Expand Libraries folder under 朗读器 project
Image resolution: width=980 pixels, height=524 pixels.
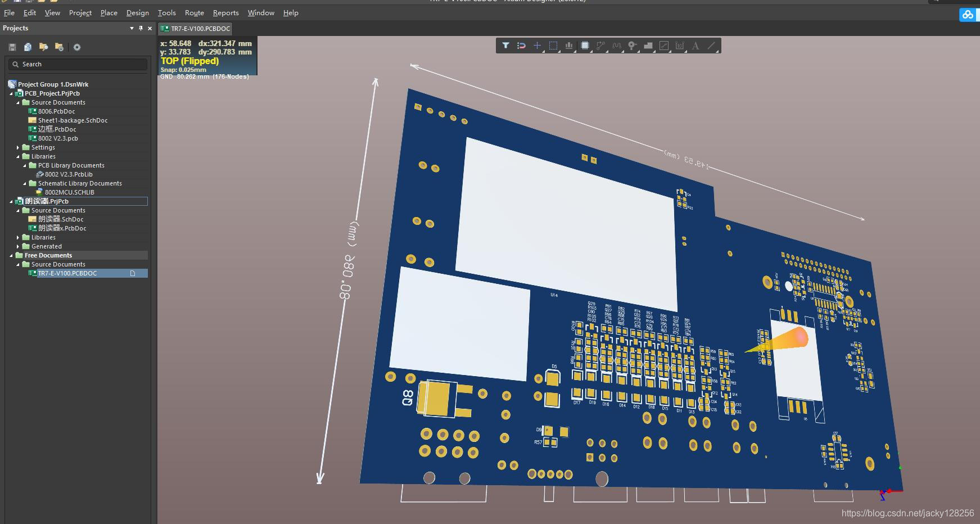pos(18,237)
